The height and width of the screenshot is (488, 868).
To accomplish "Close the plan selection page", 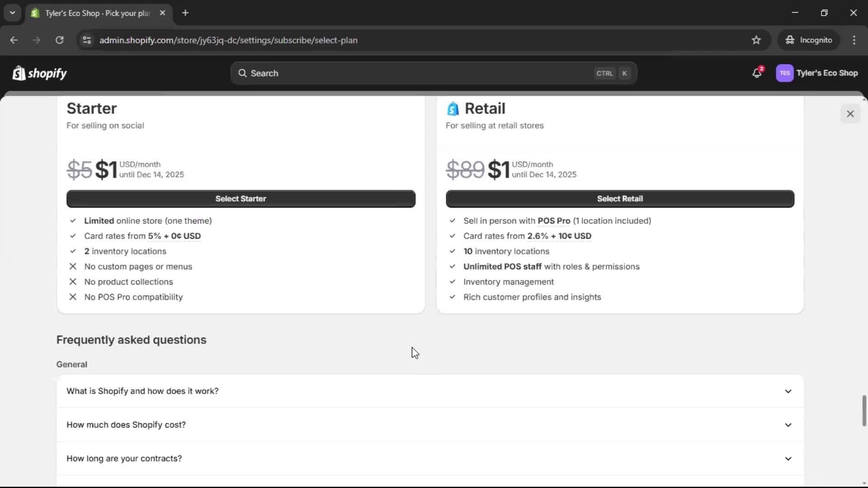I will click(850, 114).
